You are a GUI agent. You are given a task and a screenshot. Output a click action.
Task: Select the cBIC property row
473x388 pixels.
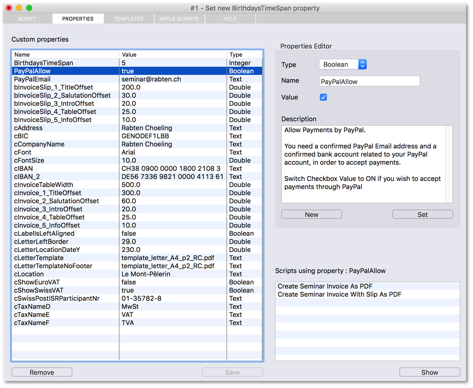[137, 136]
